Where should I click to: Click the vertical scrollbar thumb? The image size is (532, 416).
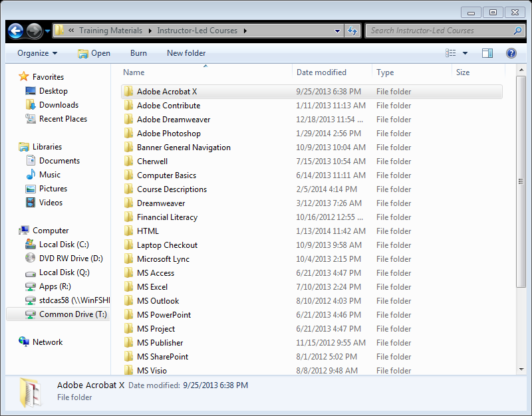(x=521, y=181)
